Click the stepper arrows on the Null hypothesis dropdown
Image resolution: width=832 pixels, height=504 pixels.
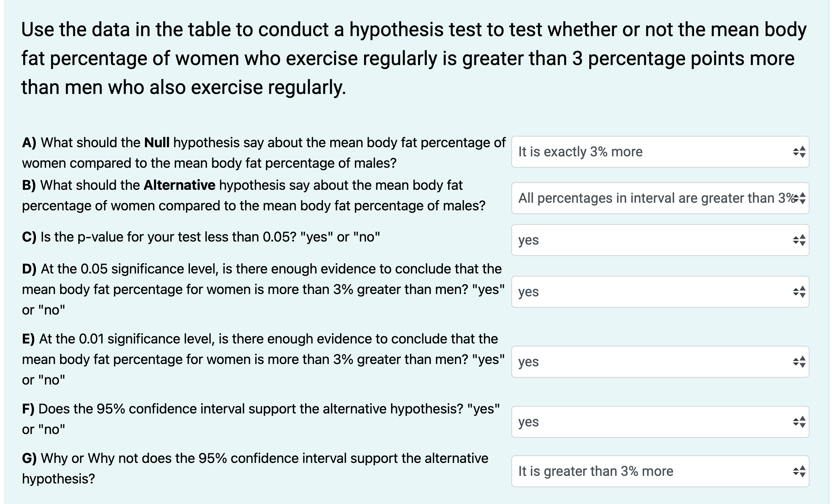click(x=799, y=151)
